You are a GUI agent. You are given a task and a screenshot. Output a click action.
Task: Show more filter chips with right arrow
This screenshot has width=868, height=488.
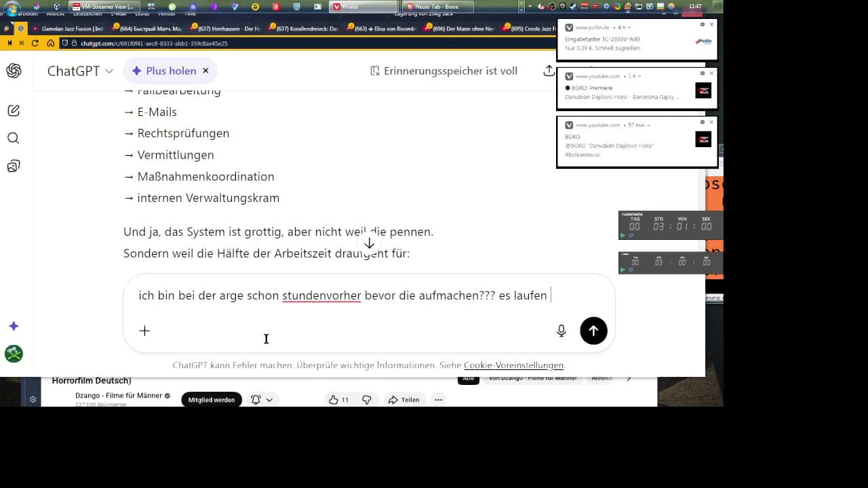(x=628, y=378)
